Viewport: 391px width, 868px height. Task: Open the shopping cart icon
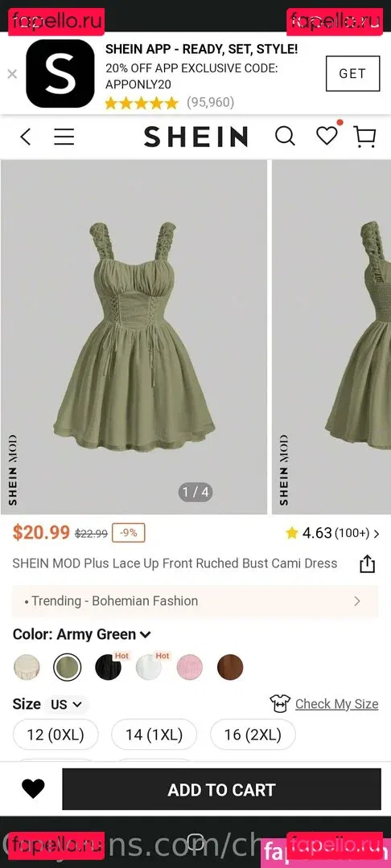365,136
